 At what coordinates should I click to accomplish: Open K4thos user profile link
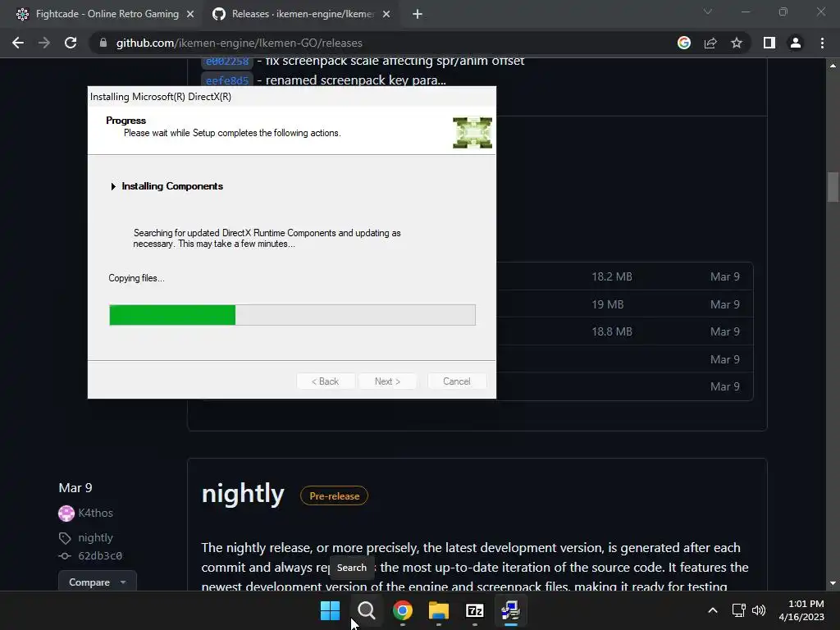[x=95, y=514]
